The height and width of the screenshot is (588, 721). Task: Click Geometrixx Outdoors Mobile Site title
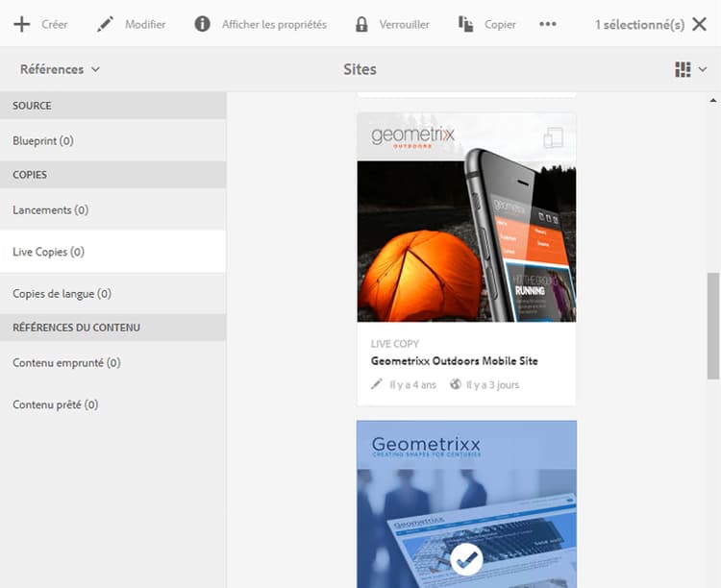click(x=455, y=361)
